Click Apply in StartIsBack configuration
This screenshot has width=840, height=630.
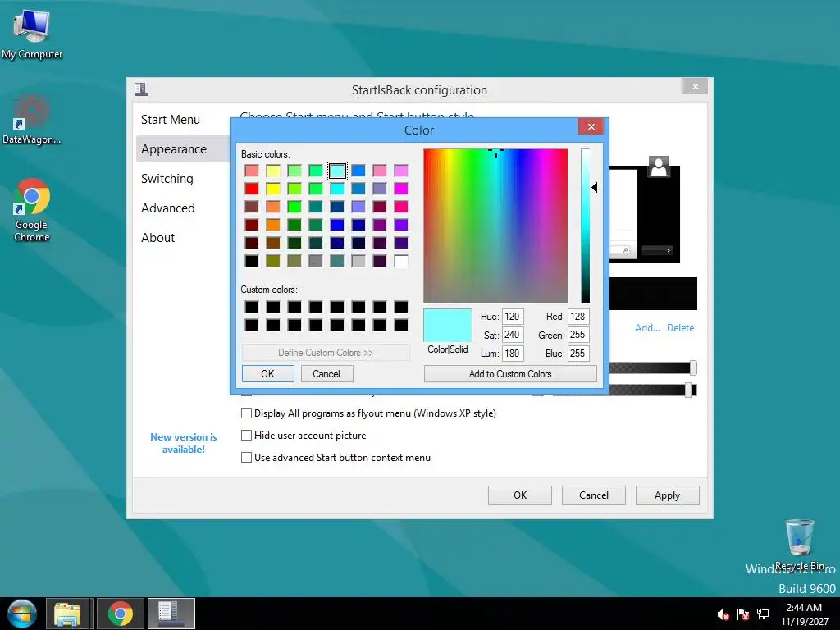coord(667,495)
